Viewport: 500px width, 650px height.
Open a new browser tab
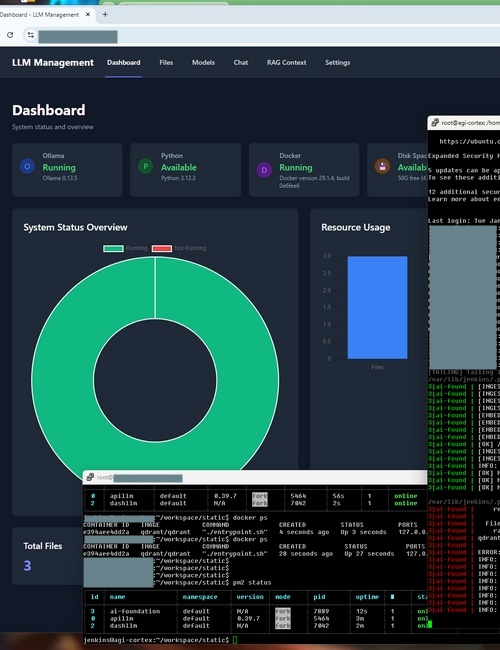105,14
